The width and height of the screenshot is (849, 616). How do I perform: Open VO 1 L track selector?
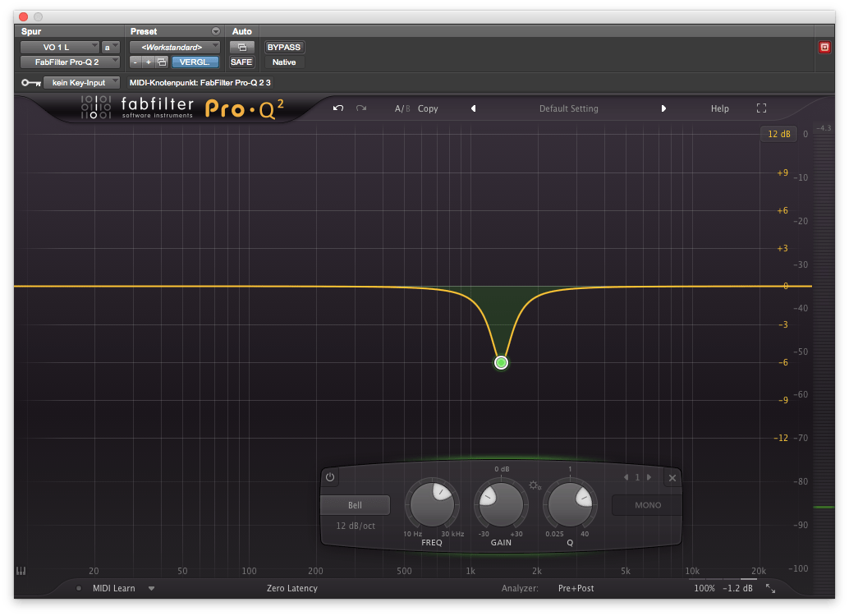60,47
